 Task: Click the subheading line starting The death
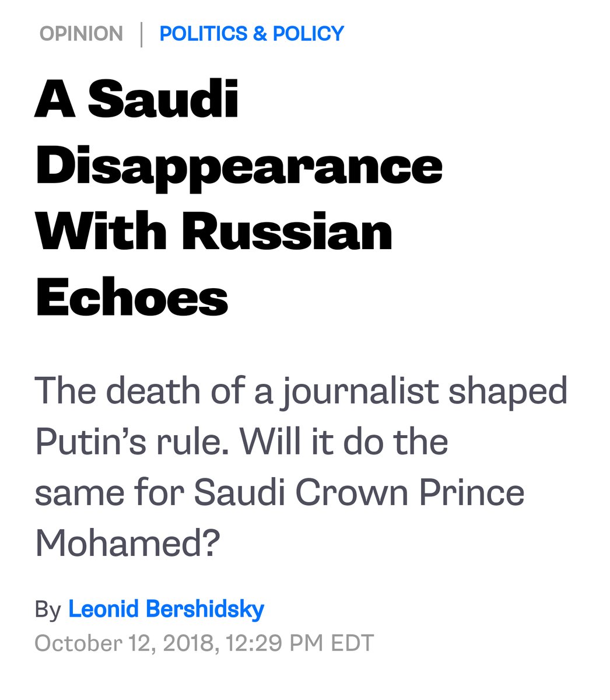click(301, 392)
